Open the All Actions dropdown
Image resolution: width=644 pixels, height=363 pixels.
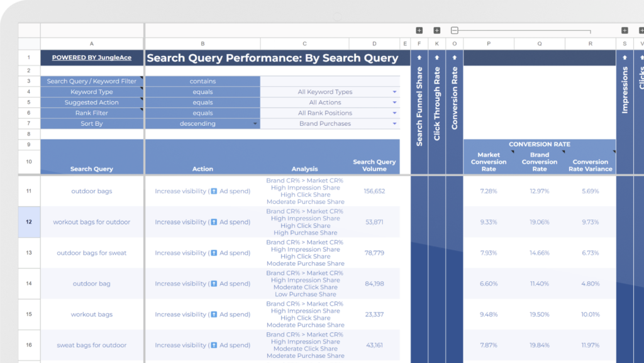coord(394,103)
